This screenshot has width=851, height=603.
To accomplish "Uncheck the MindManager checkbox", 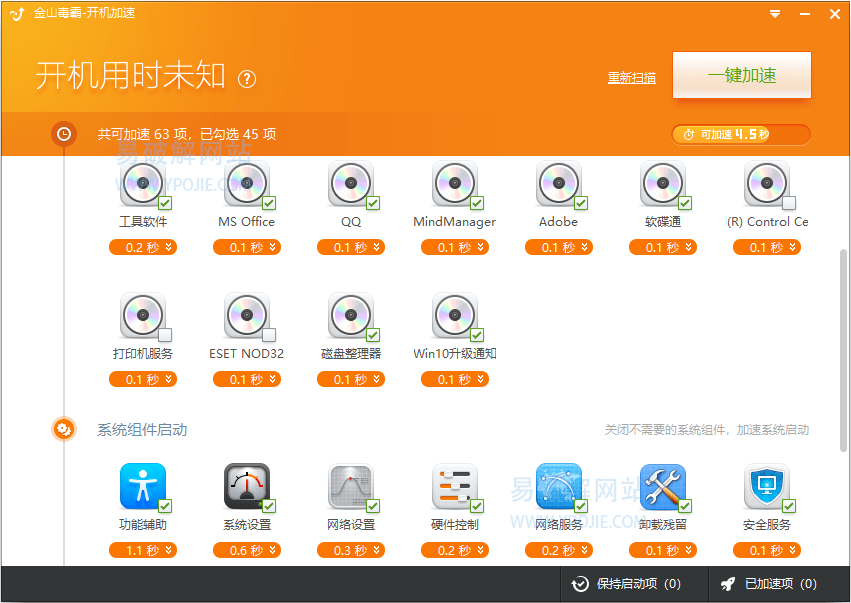I will [x=477, y=203].
